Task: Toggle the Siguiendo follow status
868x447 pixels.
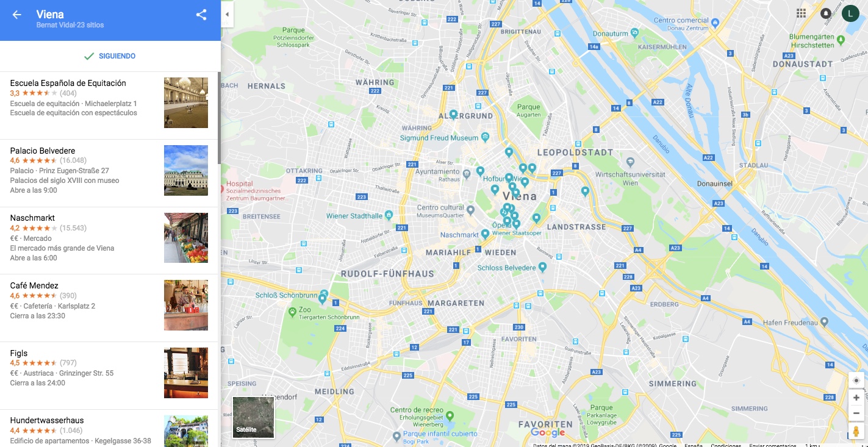Action: [110, 56]
